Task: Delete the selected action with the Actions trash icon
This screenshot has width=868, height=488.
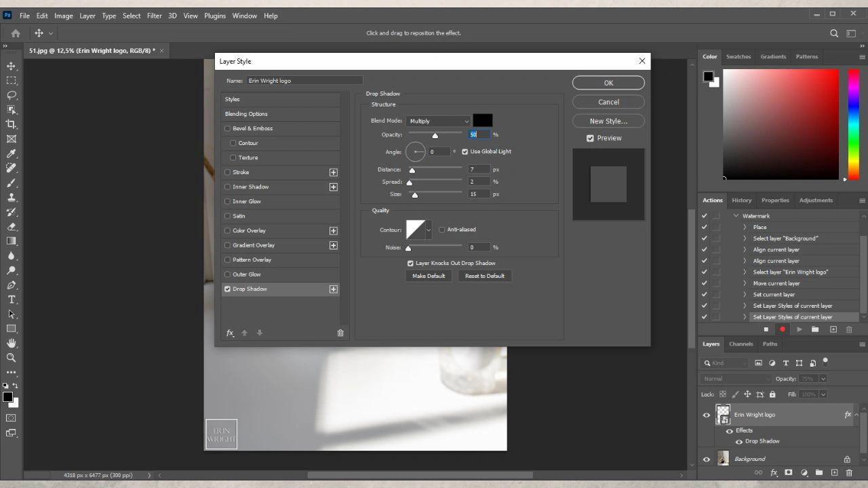Action: (x=849, y=329)
